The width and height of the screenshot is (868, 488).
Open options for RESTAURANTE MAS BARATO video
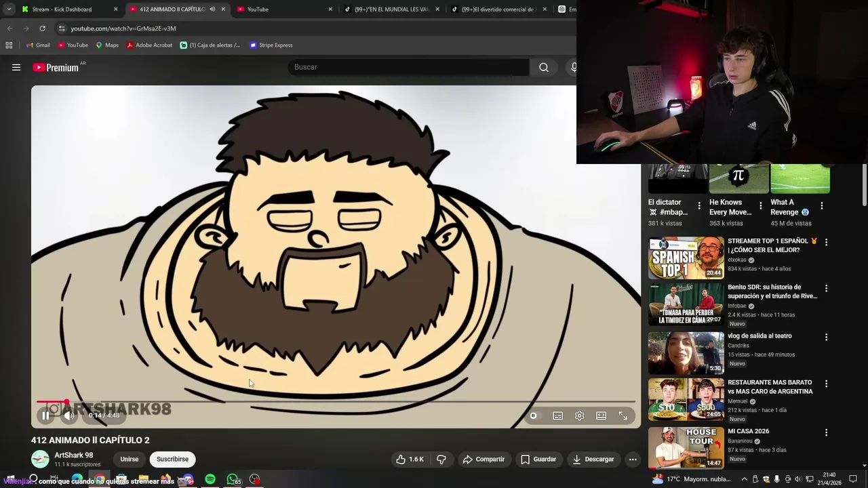coord(826,384)
